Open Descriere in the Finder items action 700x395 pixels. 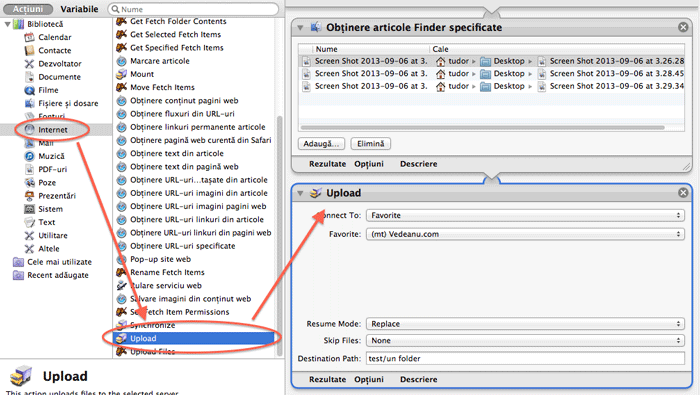418,164
